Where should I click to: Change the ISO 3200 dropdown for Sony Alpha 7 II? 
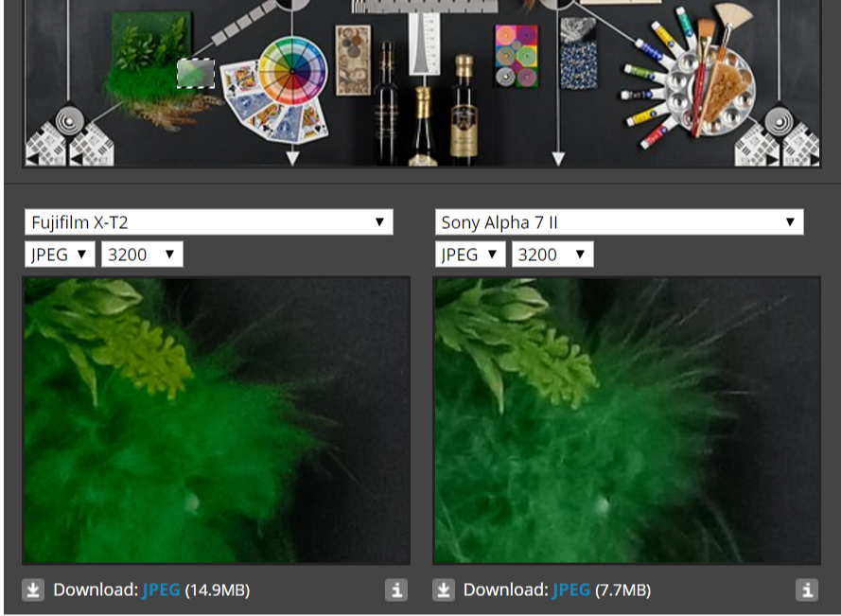(x=552, y=255)
